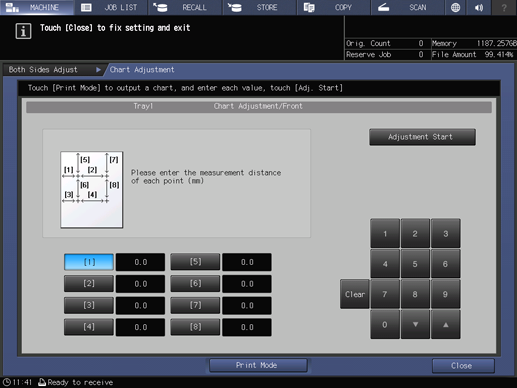
Task: Switch to the MACHINE tab
Action: 37,7
